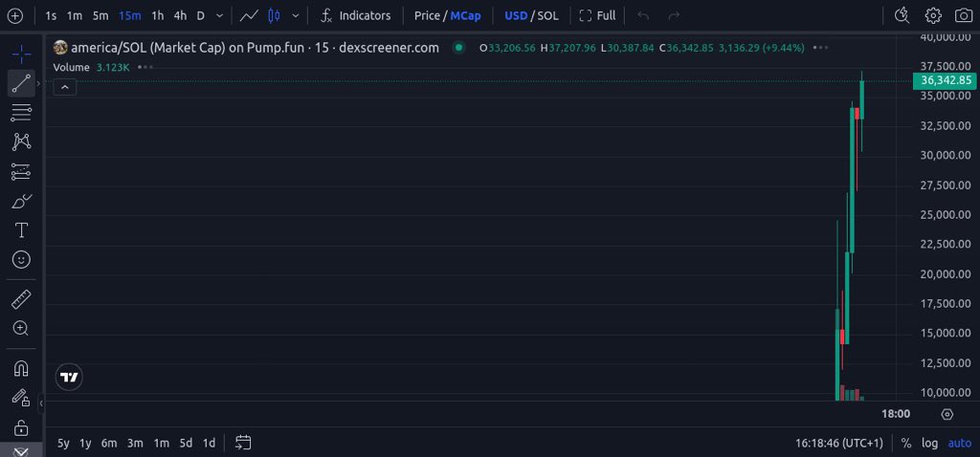Open the emoji icons tool
The width and height of the screenshot is (980, 457).
point(21,260)
